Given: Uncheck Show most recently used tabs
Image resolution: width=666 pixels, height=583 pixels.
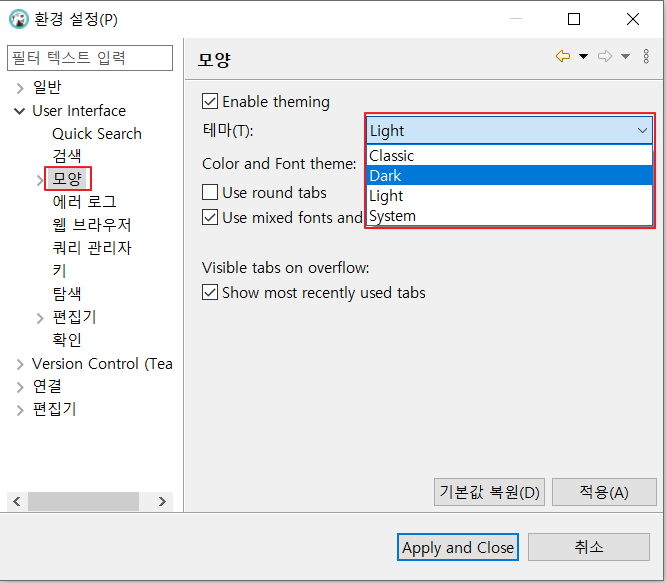Looking at the screenshot, I should pos(210,292).
